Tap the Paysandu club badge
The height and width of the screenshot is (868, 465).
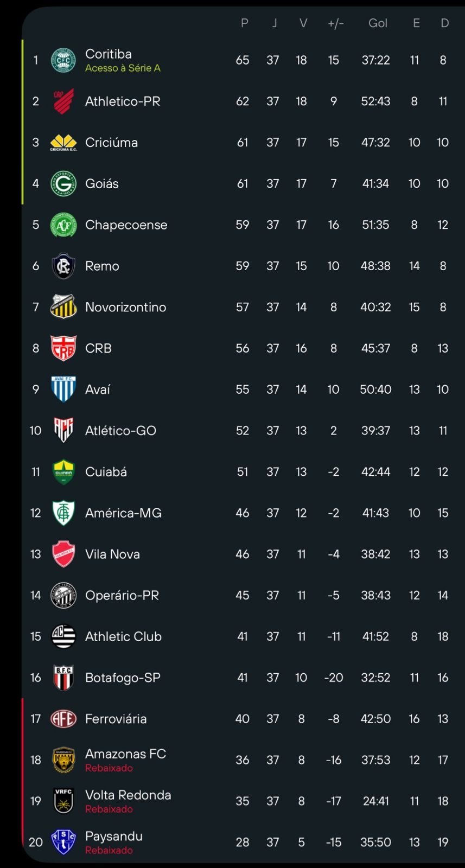coord(63,842)
